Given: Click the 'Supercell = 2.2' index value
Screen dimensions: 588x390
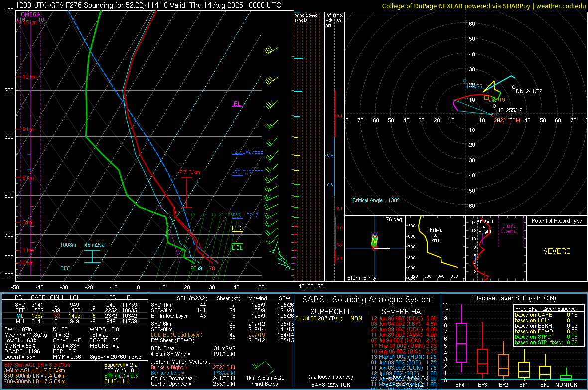Looking at the screenshot, I should (x=121, y=365).
